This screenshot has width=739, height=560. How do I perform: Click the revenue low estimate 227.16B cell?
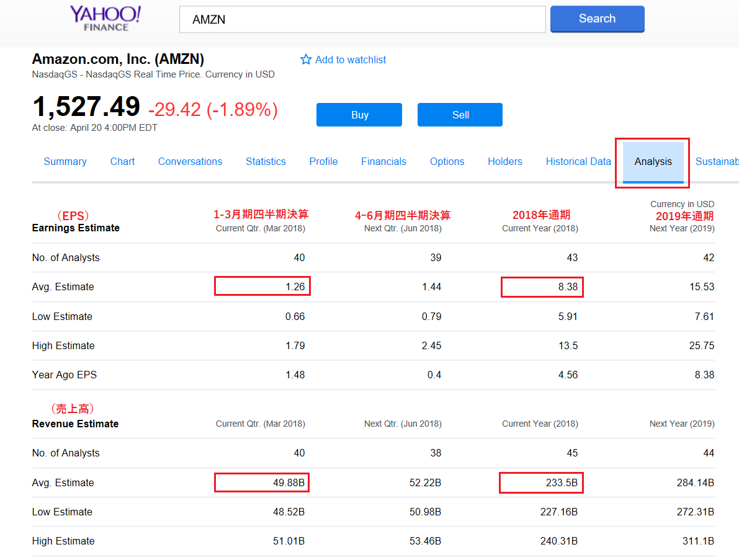(x=559, y=512)
